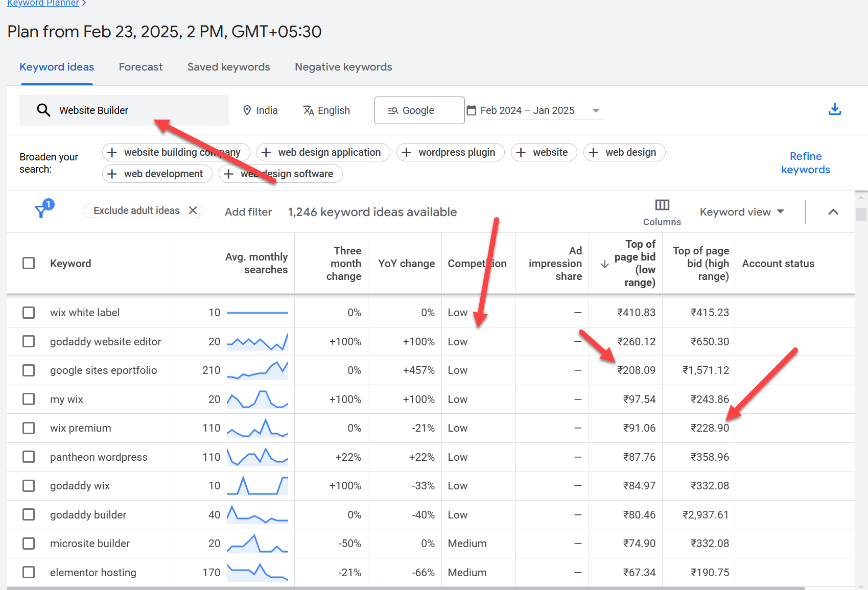Check the 'godaddy wix' row
The image size is (868, 590).
(x=29, y=486)
